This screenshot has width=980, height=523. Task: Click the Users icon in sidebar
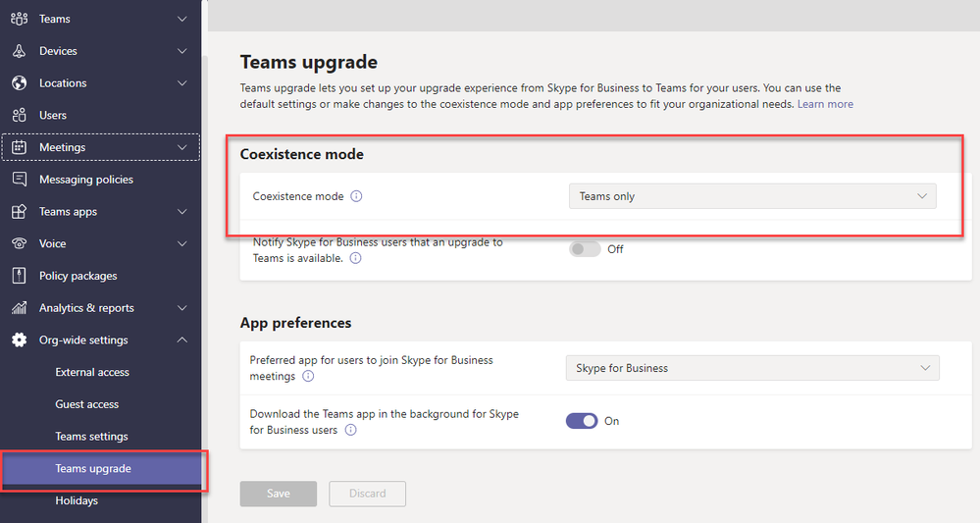pyautogui.click(x=20, y=115)
